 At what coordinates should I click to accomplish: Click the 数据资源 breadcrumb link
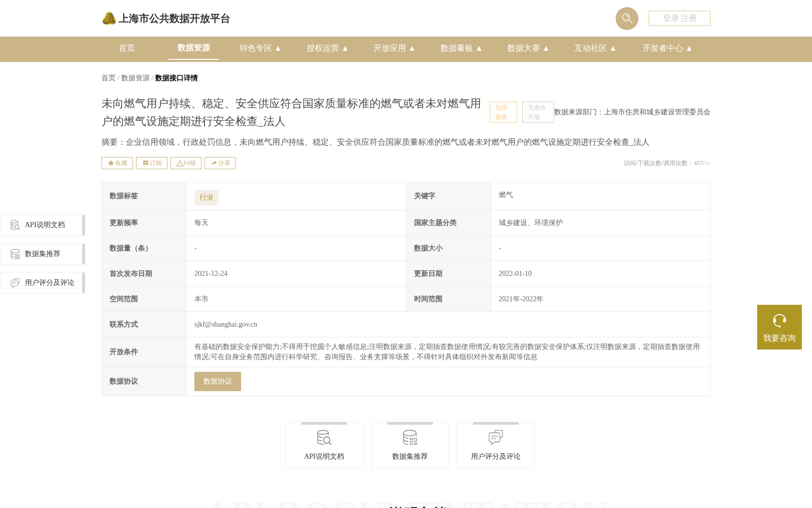136,78
